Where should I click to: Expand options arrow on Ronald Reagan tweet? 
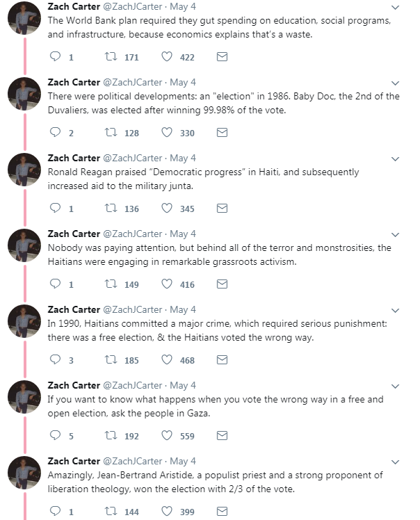click(x=396, y=159)
